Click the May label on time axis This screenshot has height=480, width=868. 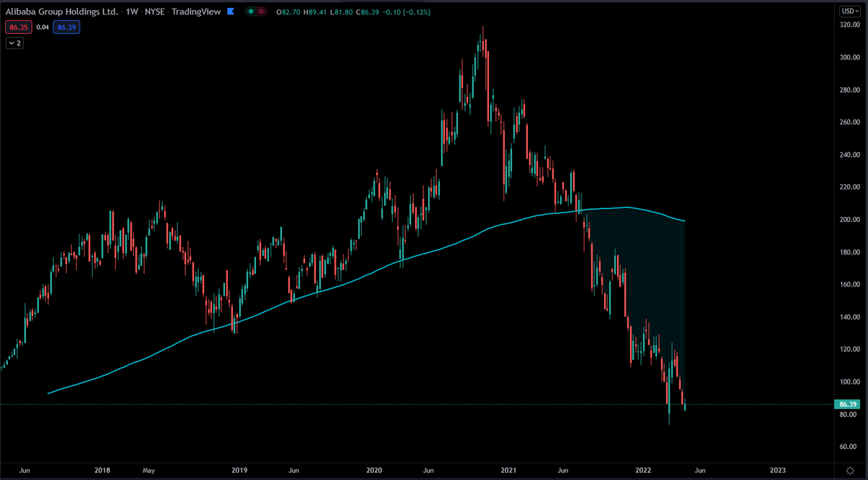(148, 470)
